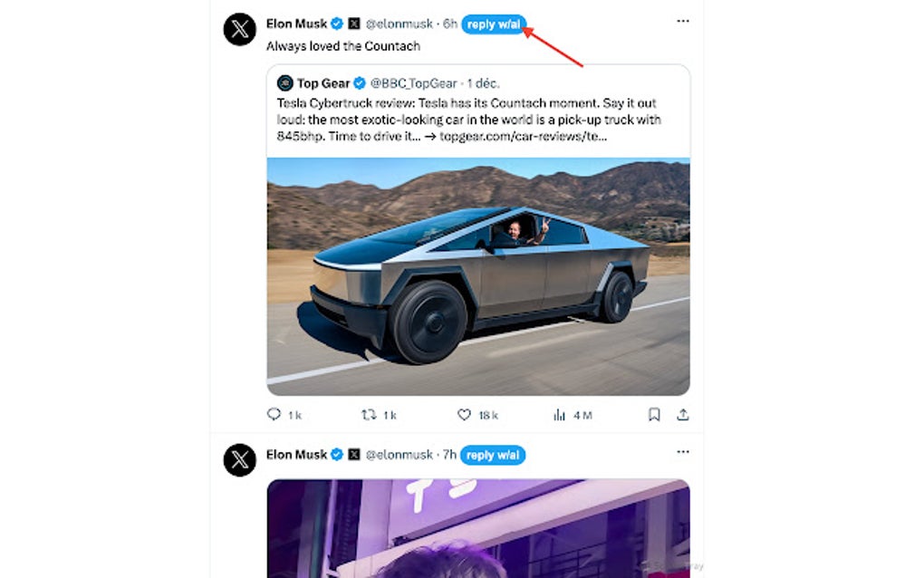Open Elon Musk avatar on second tweet
The height and width of the screenshot is (578, 924).
point(240,460)
